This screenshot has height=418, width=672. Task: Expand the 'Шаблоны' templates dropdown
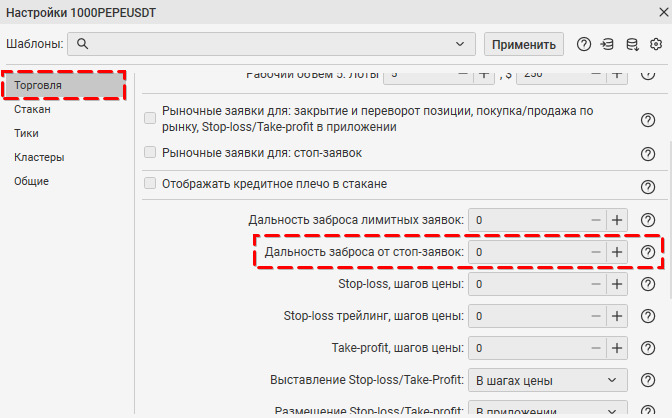coord(459,44)
